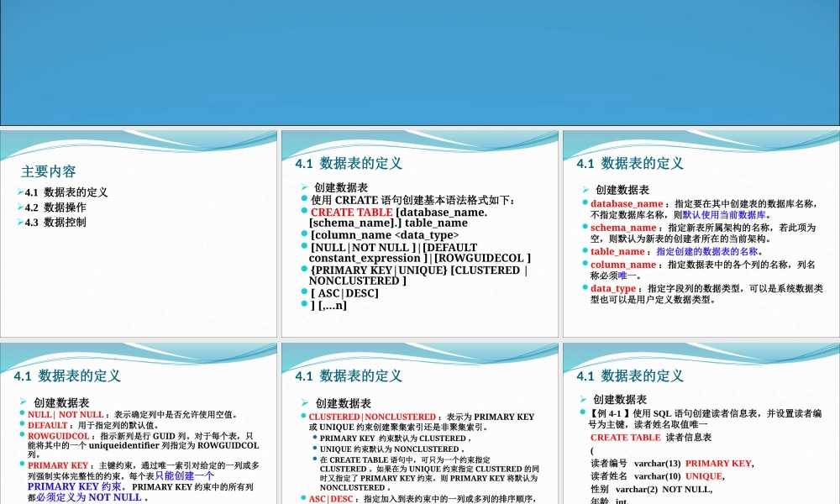Screen dimensions: 840x504
Task: Click the line 读者编号 varchar(13) PRIMARY KEY
Action: pos(672,464)
